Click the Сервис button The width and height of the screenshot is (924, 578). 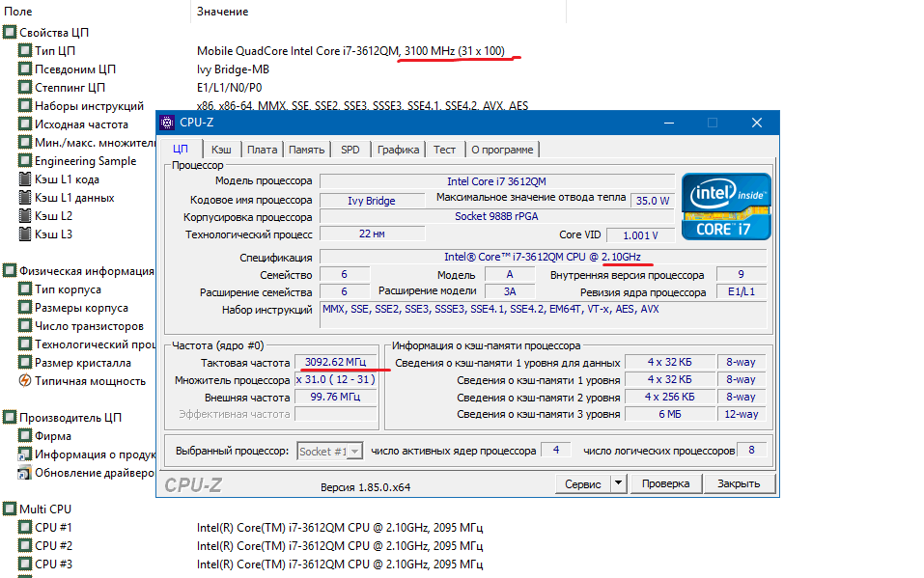click(x=583, y=483)
